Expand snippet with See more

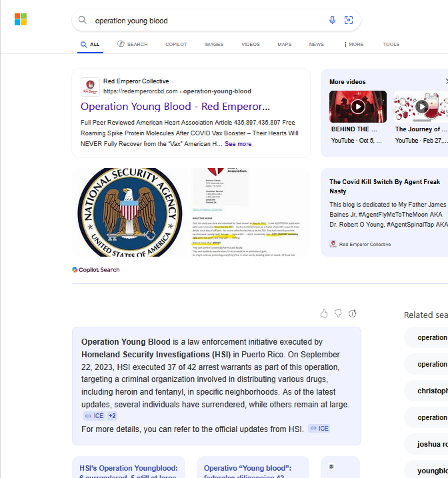tap(238, 144)
